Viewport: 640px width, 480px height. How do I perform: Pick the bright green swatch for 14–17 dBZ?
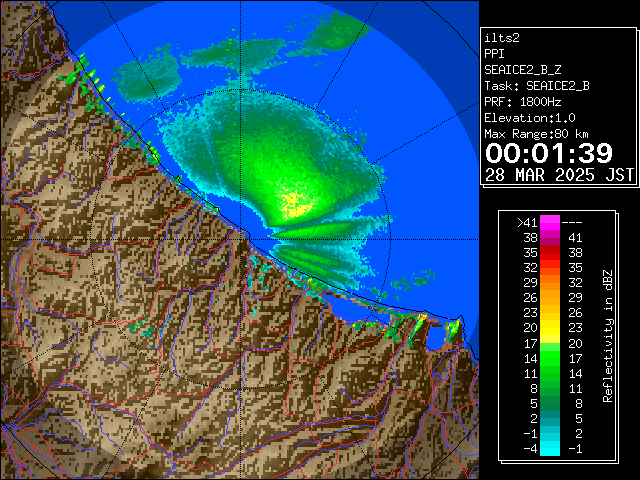click(x=550, y=358)
